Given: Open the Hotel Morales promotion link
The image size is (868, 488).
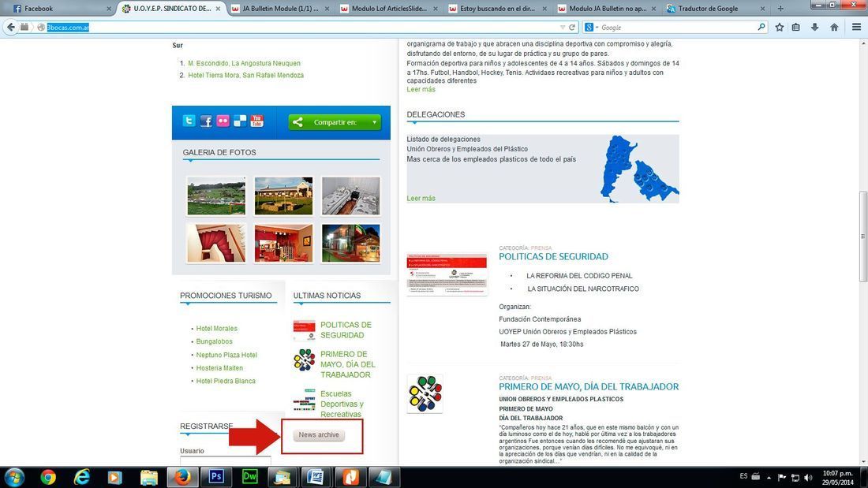Looking at the screenshot, I should pyautogui.click(x=216, y=329).
